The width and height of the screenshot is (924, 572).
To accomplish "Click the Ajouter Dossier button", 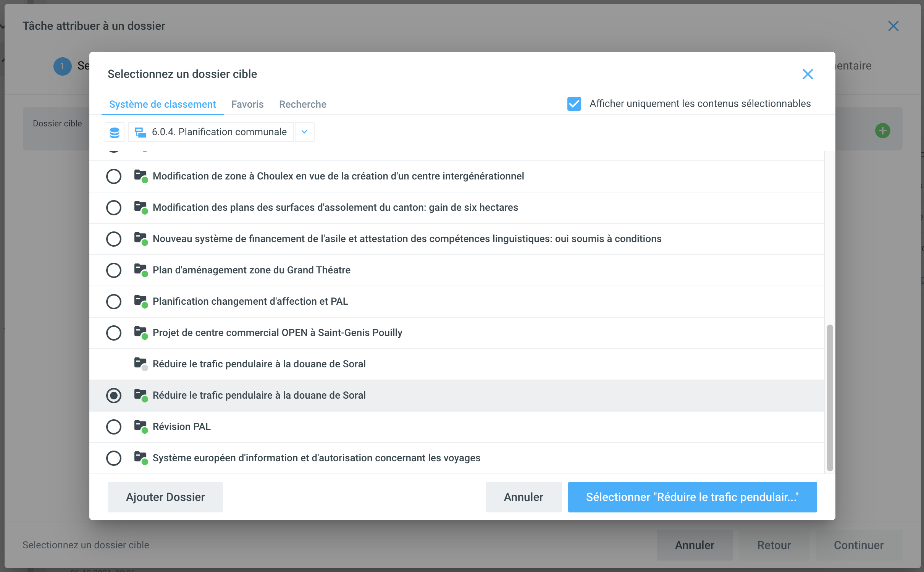I will 165,497.
